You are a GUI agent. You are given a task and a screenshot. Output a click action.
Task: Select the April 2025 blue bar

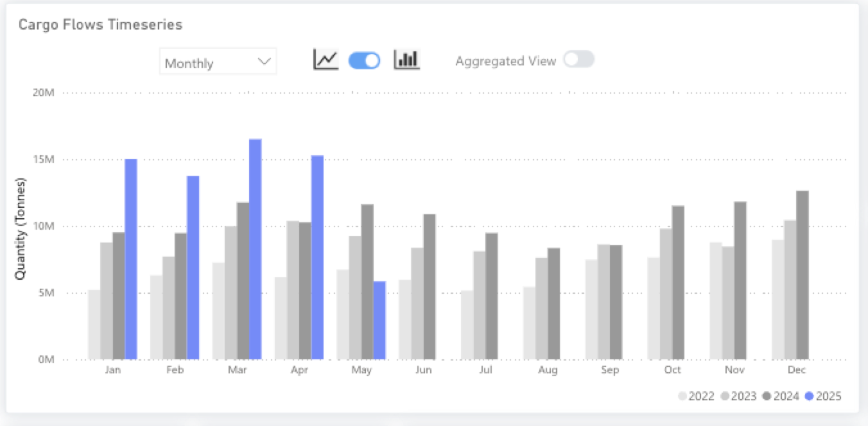tap(317, 257)
